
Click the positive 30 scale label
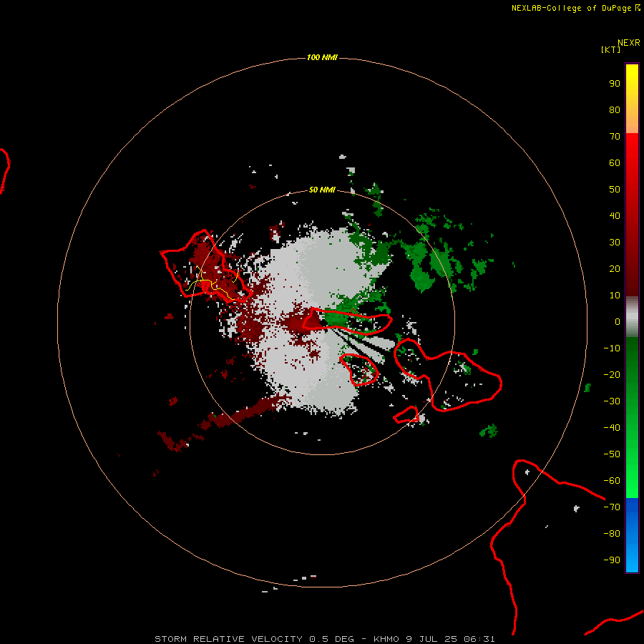[615, 243]
